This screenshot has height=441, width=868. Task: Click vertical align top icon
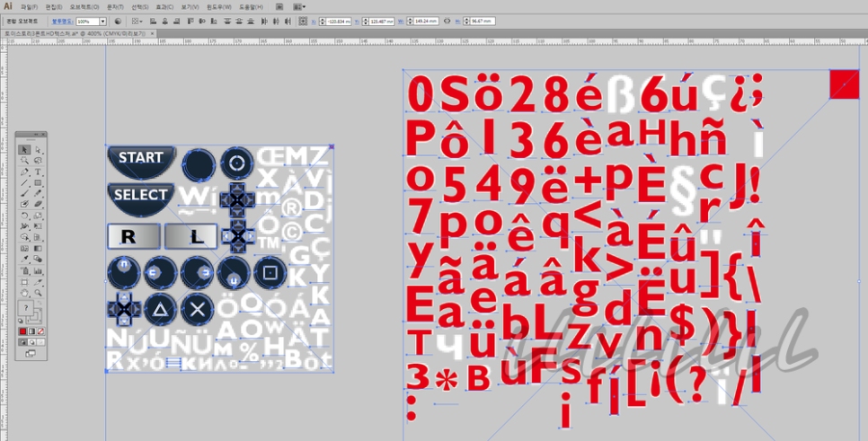pyautogui.click(x=190, y=22)
